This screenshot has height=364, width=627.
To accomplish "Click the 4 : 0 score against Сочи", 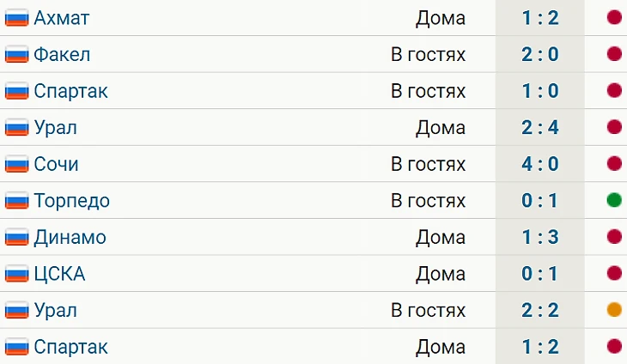I will (539, 165).
